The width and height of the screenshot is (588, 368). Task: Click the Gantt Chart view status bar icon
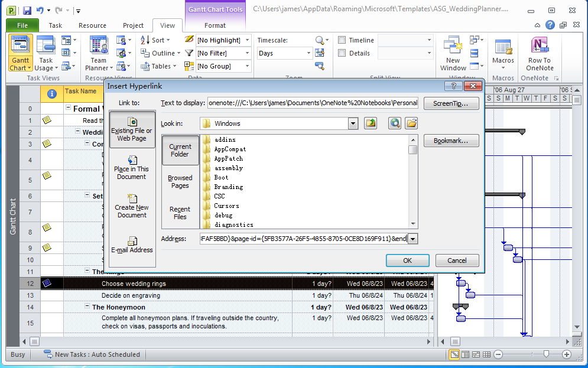pyautogui.click(x=454, y=354)
